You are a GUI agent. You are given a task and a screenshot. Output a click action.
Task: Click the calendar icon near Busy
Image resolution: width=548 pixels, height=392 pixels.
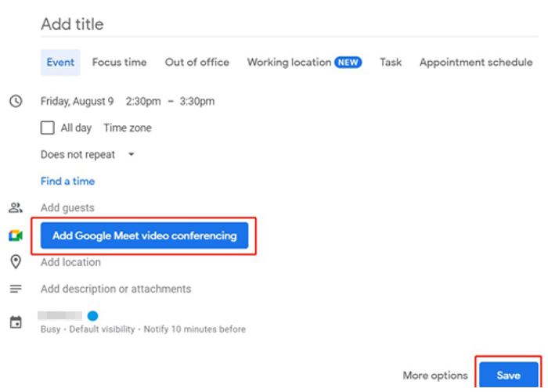(16, 322)
